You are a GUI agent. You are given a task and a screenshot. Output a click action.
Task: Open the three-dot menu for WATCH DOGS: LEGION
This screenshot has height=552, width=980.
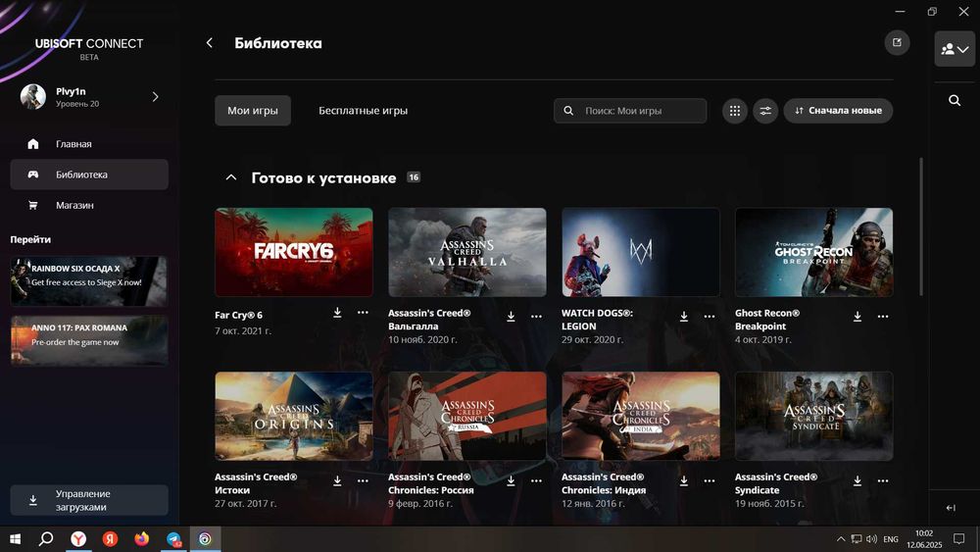pyautogui.click(x=710, y=317)
